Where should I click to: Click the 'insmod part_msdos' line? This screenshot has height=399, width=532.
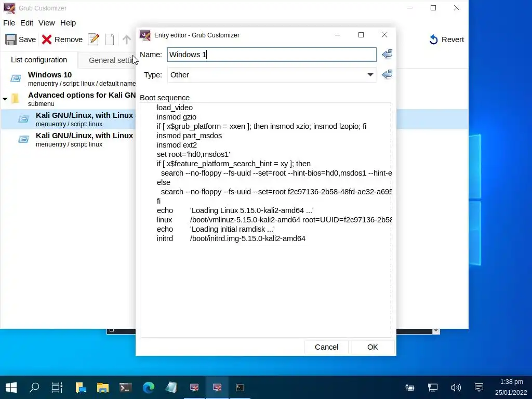pos(189,136)
